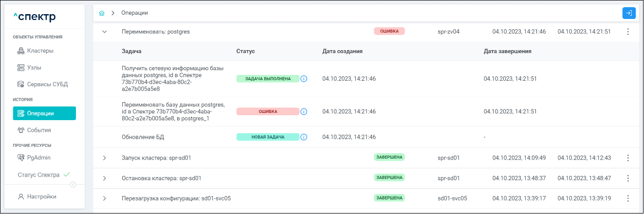Open three-dot menu for 'Остановка кластера' row
Viewport: 644px width, 214px height.
point(628,178)
